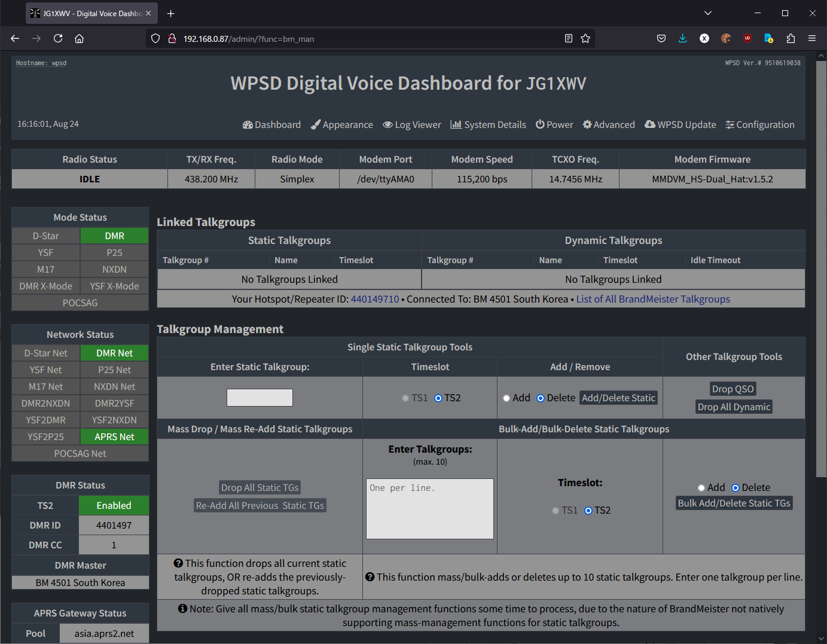Click the bulk talkgroups text area
Viewport: 827px width, 644px height.
[x=430, y=509]
